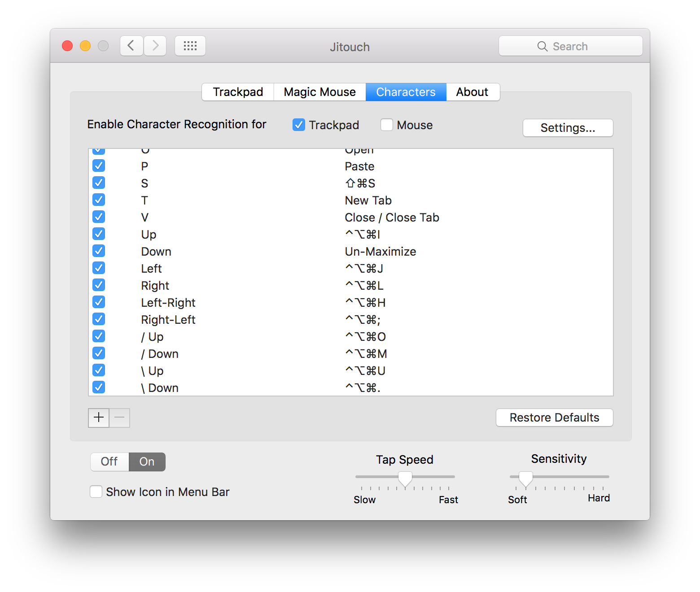
Task: Turn Jitouch On
Action: click(x=147, y=461)
